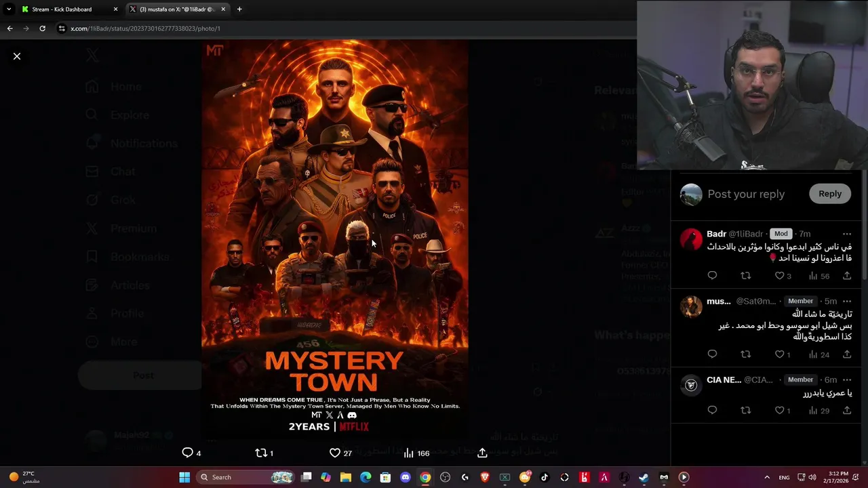
Task: Close the photo viewer with the X icon
Action: coord(17,56)
